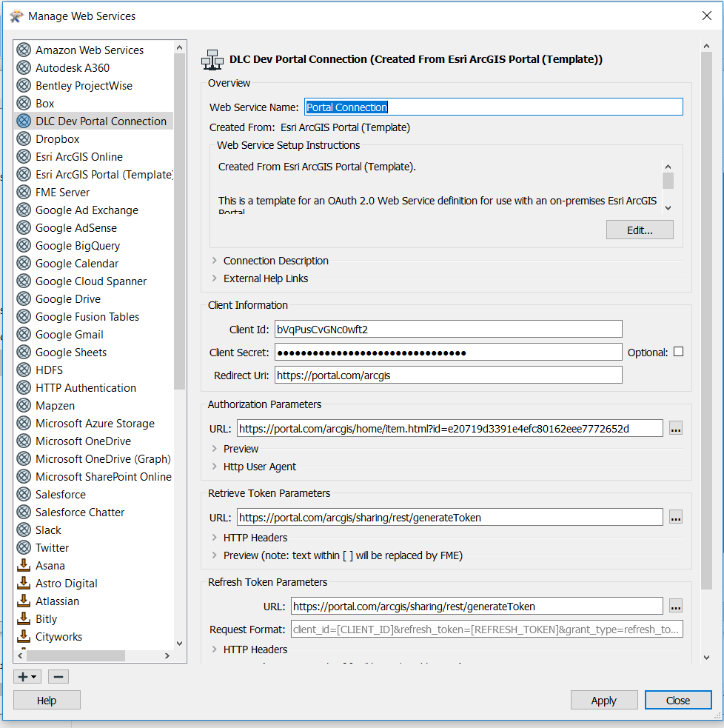Click the Box service icon

point(24,103)
